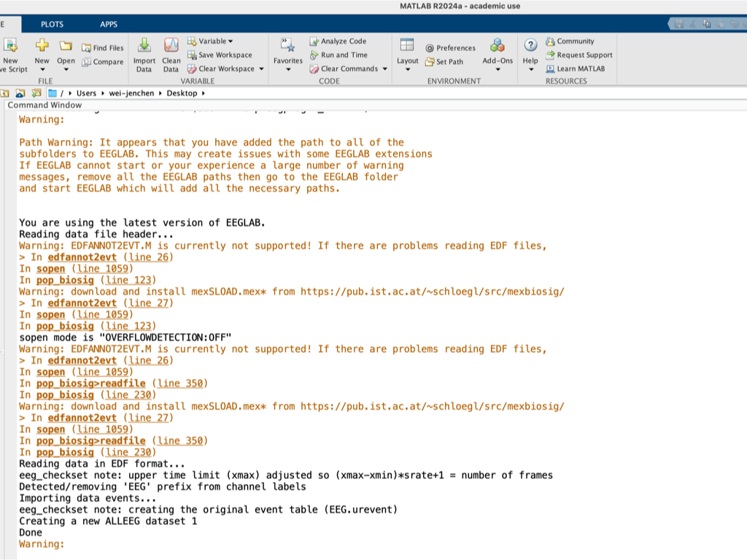Expand the Favorites dropdown arrow
The width and height of the screenshot is (747, 560).
click(287, 70)
